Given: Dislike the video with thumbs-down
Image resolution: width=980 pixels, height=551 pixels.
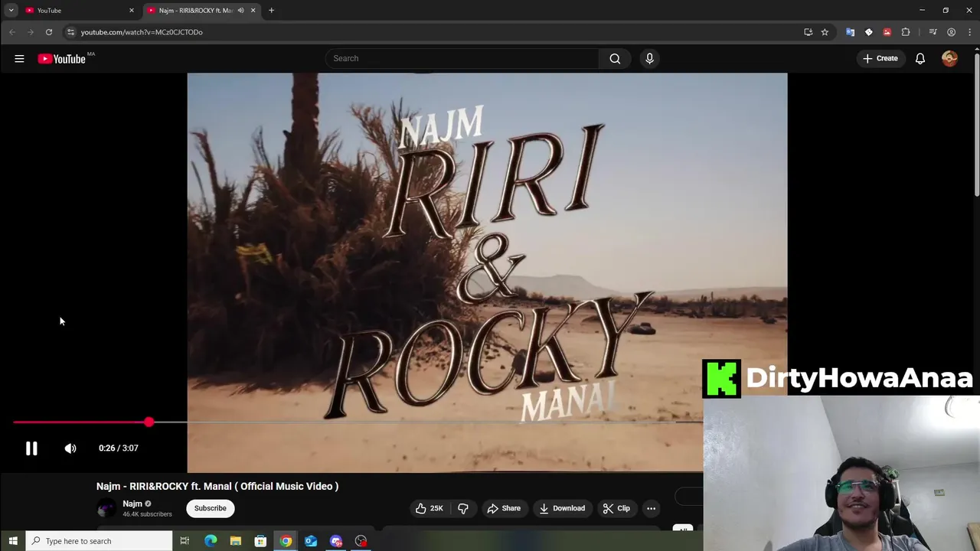Looking at the screenshot, I should point(462,508).
